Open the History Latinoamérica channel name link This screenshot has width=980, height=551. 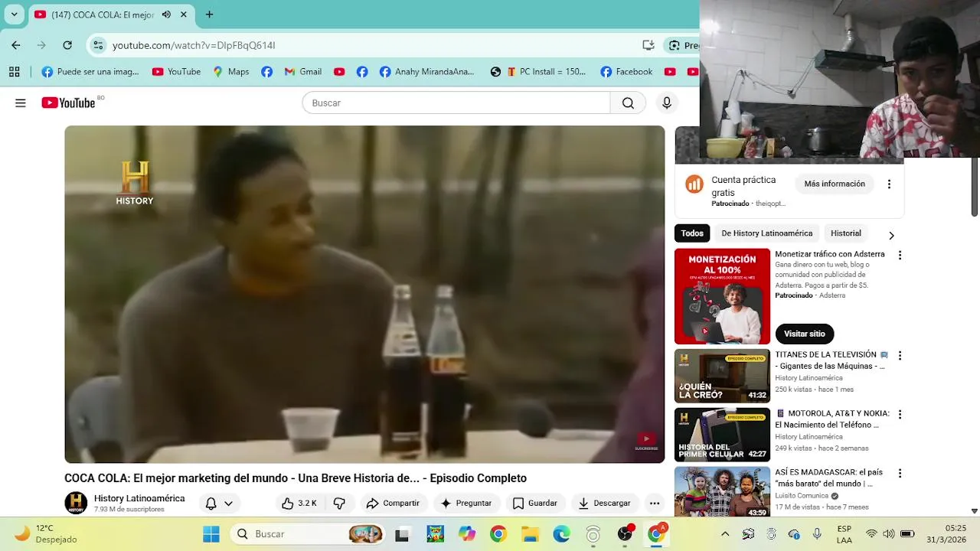(139, 498)
